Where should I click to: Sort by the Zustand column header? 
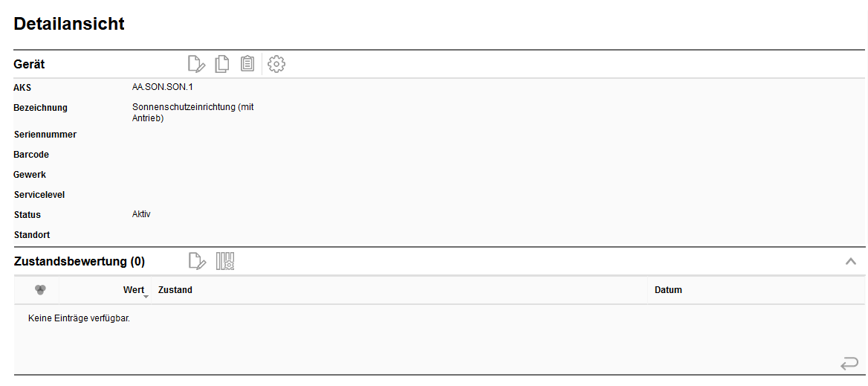click(x=175, y=290)
